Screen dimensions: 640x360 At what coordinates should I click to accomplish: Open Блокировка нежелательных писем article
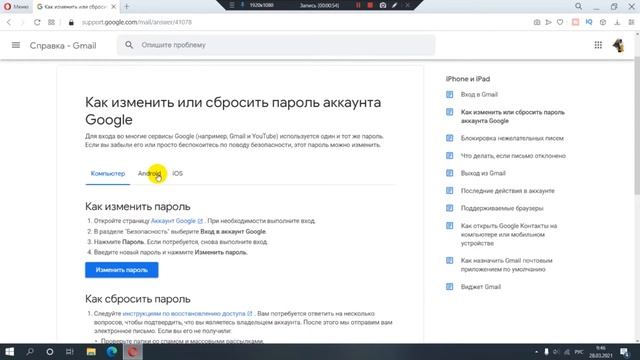(512, 138)
